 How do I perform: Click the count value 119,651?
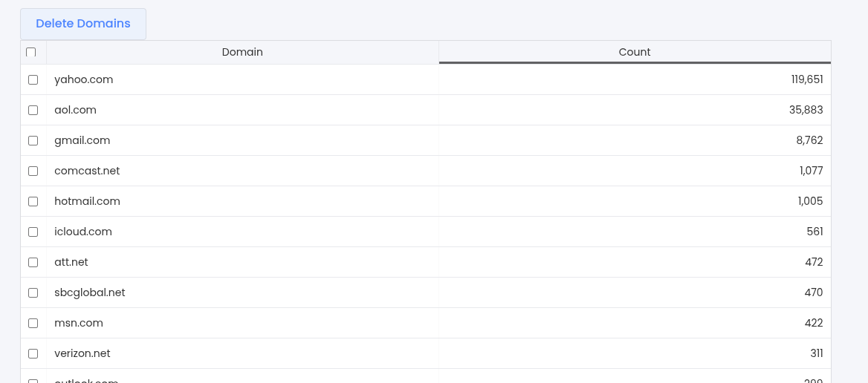[x=807, y=79]
